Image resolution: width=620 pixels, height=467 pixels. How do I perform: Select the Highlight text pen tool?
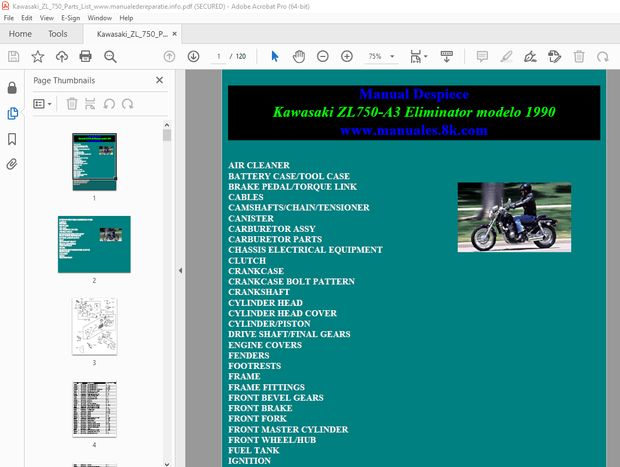point(507,57)
